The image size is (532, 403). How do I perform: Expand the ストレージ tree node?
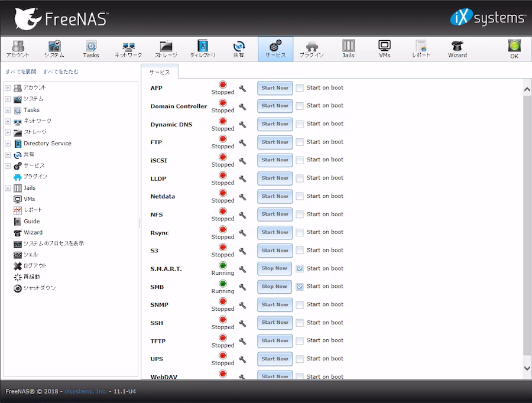(8, 132)
